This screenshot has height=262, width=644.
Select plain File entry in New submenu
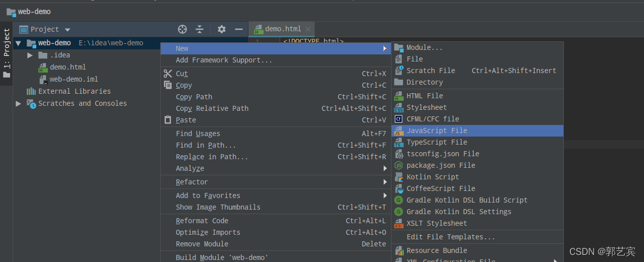pos(477,59)
